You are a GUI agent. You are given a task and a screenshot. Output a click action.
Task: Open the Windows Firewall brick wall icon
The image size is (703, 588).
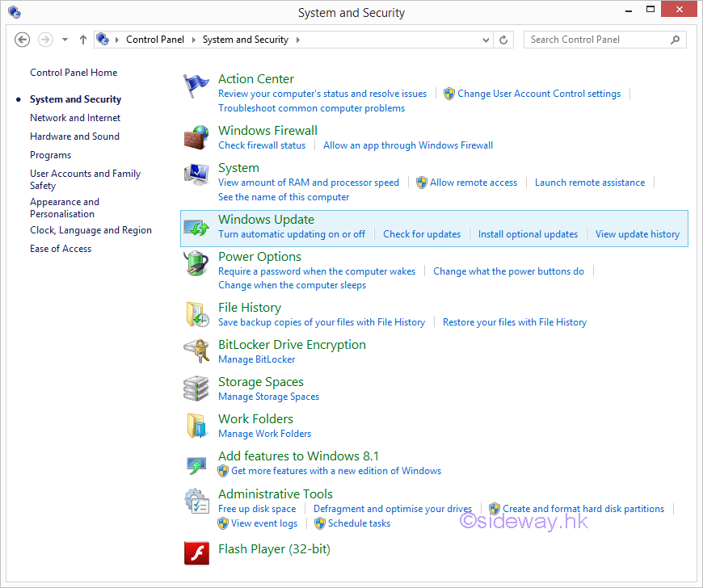tap(196, 137)
